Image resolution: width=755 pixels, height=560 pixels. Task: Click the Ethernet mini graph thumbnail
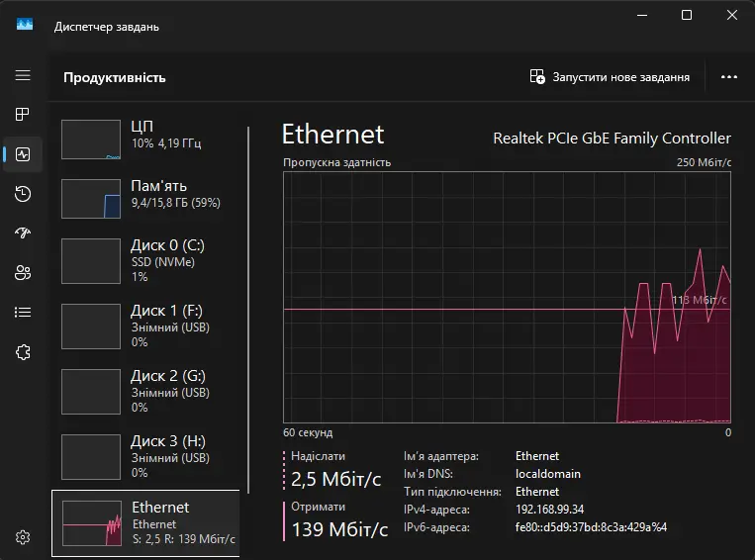(92, 523)
